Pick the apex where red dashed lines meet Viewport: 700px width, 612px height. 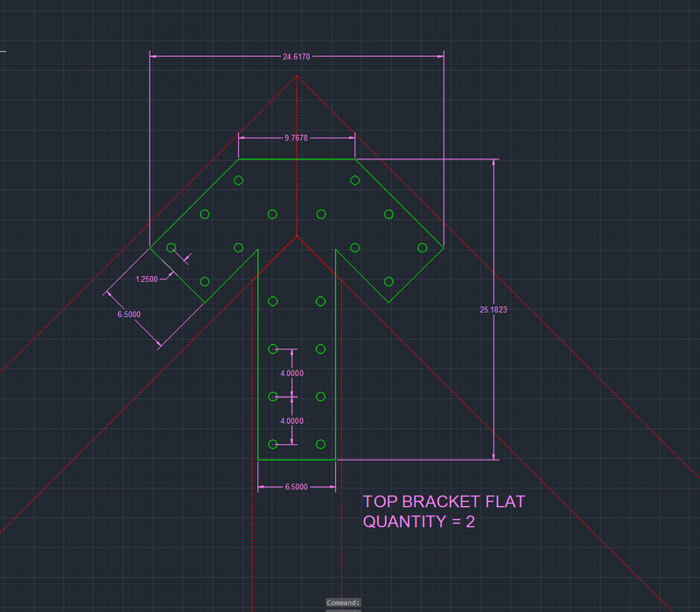point(297,76)
